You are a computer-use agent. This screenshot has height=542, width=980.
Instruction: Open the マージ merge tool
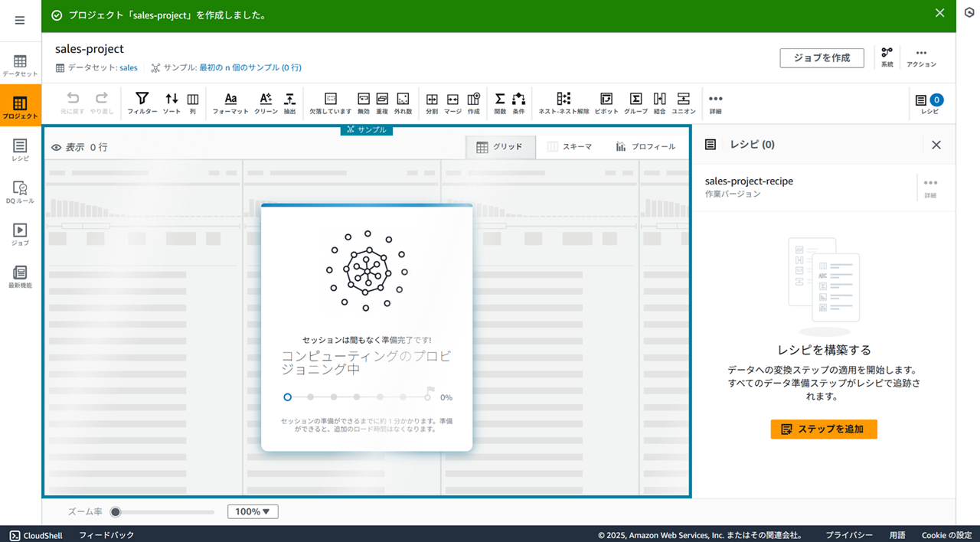click(x=452, y=103)
